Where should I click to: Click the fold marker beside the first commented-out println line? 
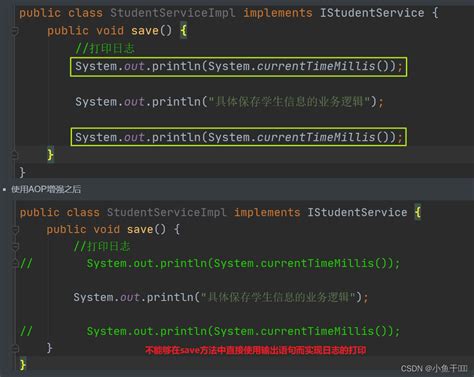point(15,263)
